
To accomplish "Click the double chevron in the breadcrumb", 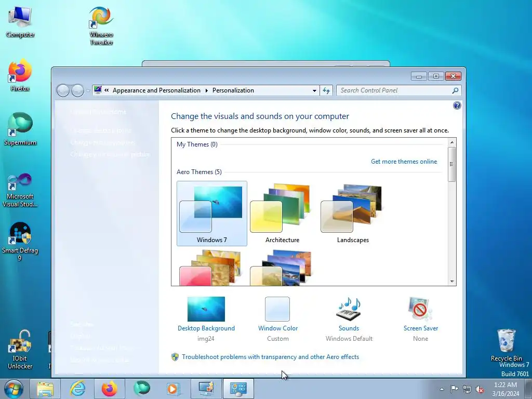I will [107, 90].
